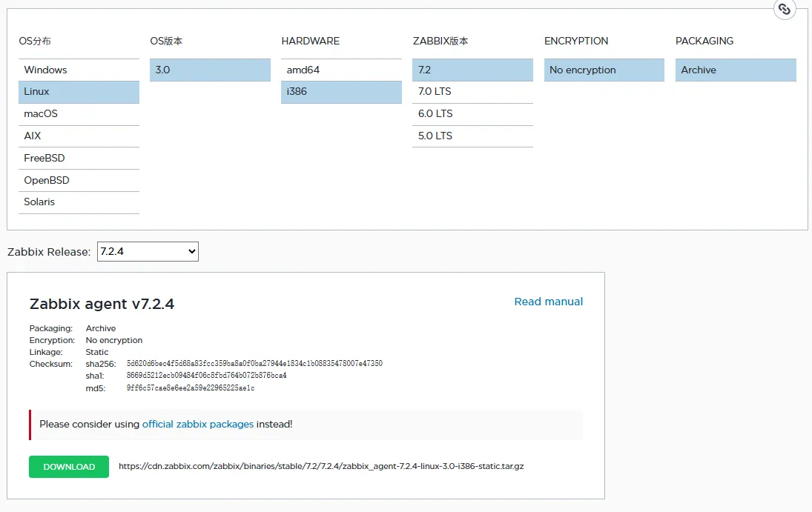
Task: Click the OS版本 column header
Action: coord(166,41)
